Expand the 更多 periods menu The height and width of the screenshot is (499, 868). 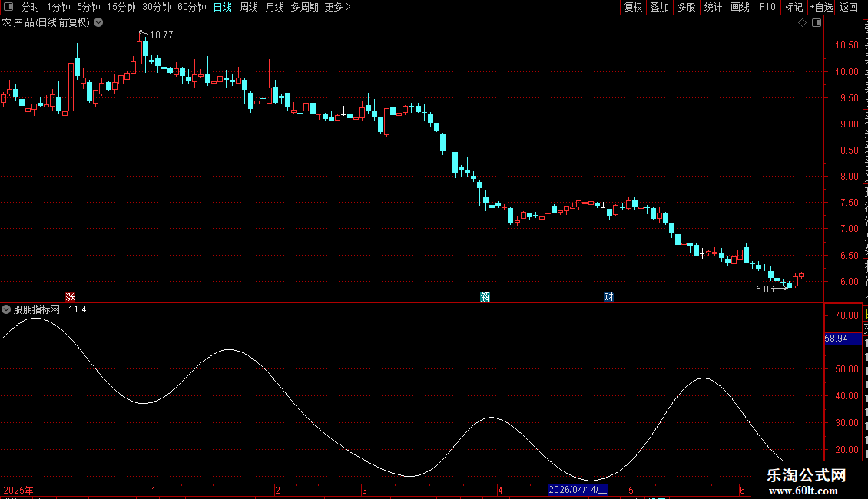[338, 7]
